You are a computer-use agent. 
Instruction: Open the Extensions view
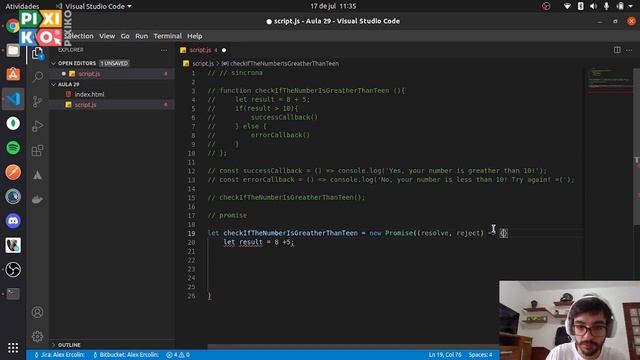coord(38,151)
